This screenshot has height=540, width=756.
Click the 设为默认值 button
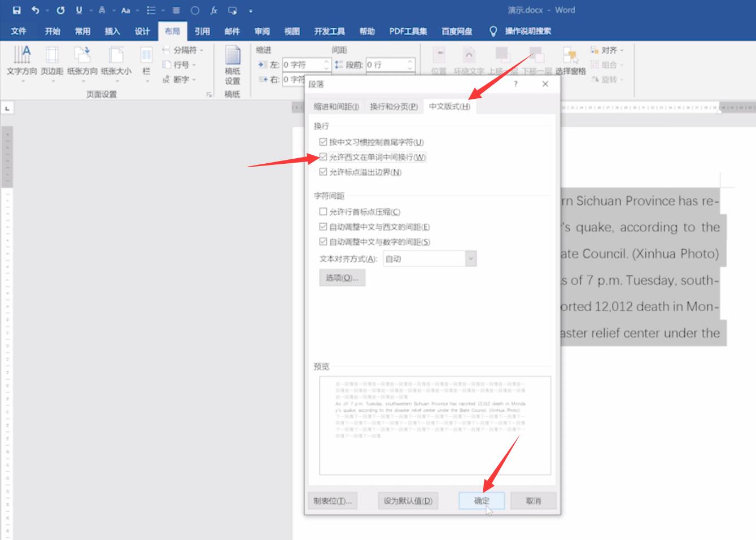point(408,500)
